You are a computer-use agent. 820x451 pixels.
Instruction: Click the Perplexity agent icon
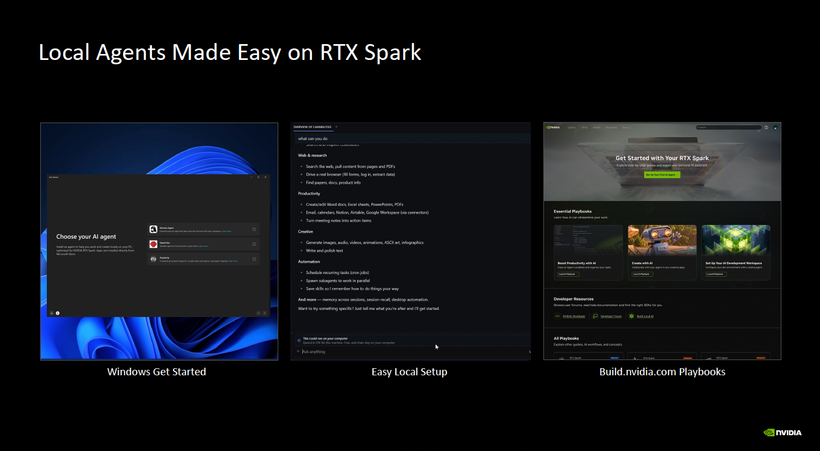[153, 259]
